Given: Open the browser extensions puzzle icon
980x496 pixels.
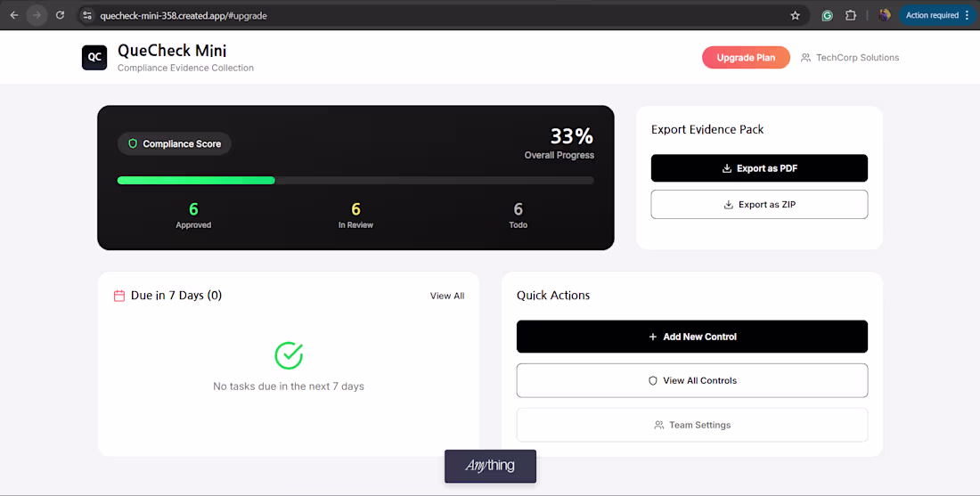Looking at the screenshot, I should [851, 16].
